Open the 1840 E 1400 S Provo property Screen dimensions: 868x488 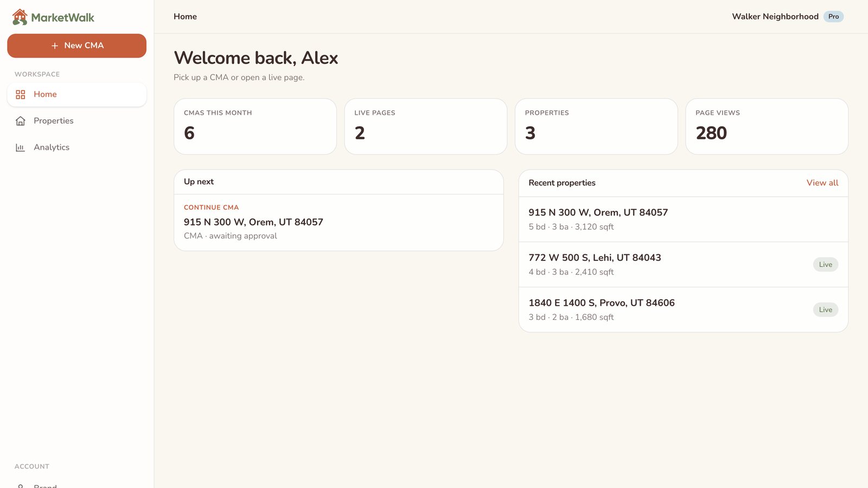pyautogui.click(x=683, y=310)
